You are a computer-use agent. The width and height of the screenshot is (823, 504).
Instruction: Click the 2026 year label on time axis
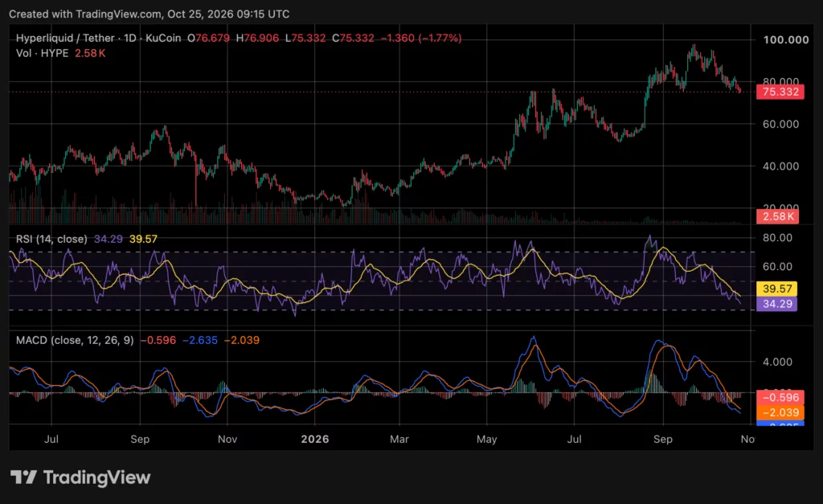[315, 440]
